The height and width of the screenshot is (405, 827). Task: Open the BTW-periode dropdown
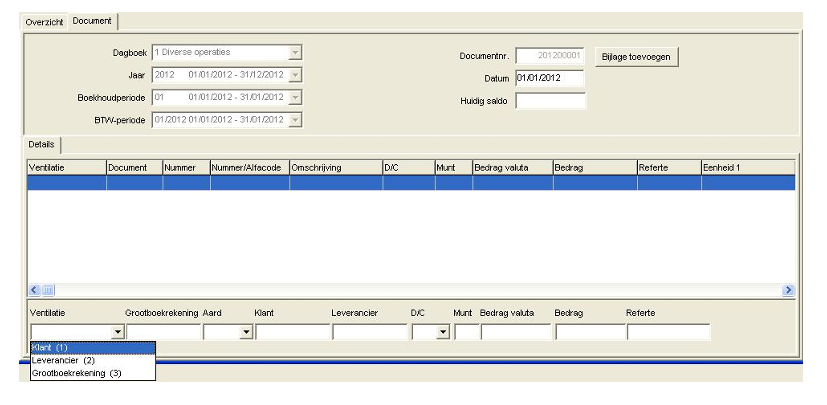pyautogui.click(x=295, y=120)
